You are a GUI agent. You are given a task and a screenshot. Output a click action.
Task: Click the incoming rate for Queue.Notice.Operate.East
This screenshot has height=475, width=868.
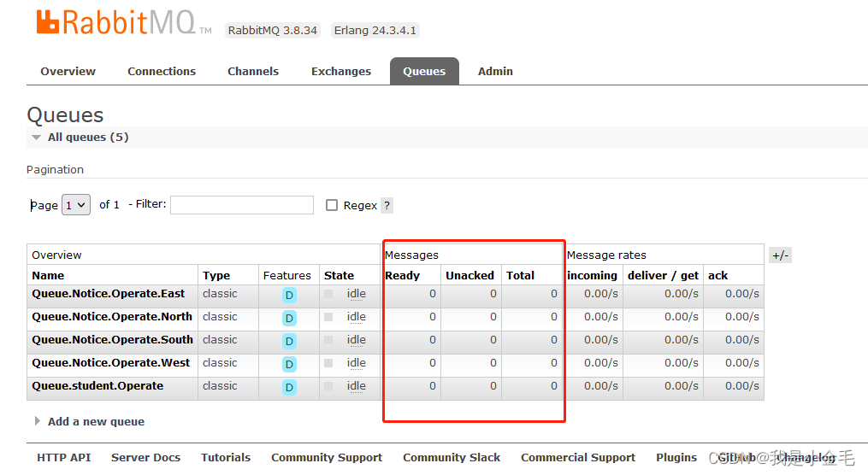point(601,294)
